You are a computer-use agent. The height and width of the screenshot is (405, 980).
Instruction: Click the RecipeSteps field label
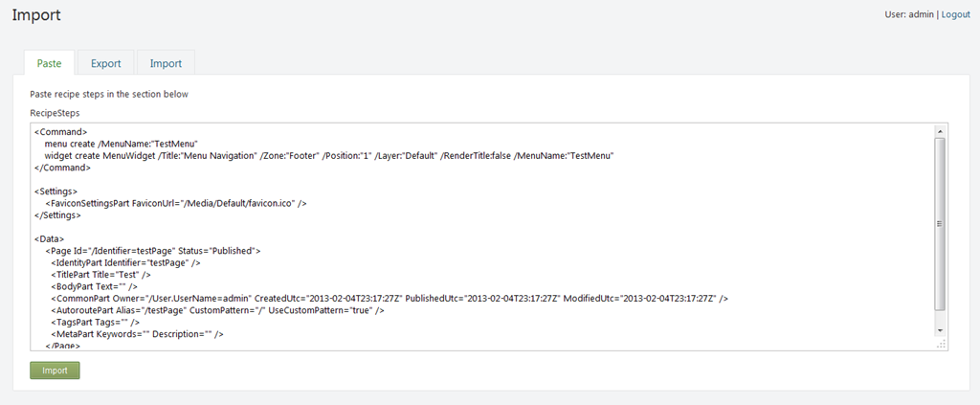(x=55, y=113)
